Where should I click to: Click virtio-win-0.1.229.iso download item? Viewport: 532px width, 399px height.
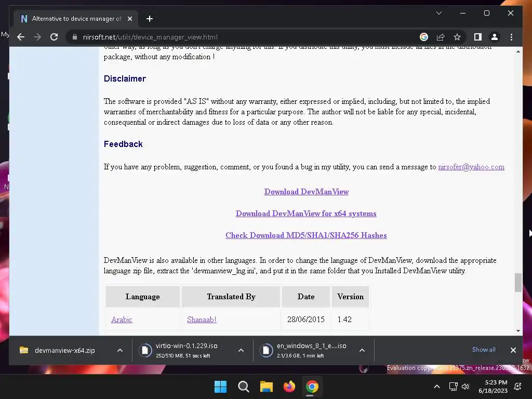tap(187, 350)
